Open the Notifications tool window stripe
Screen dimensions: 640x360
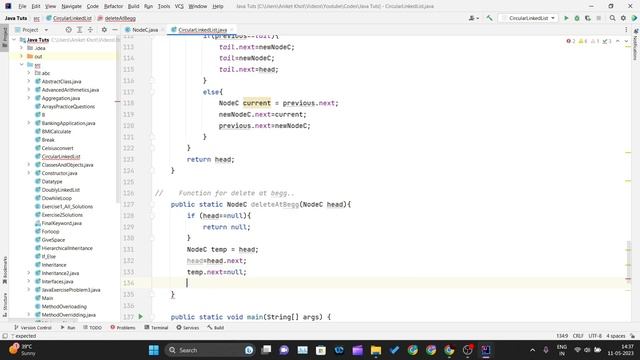(x=636, y=44)
